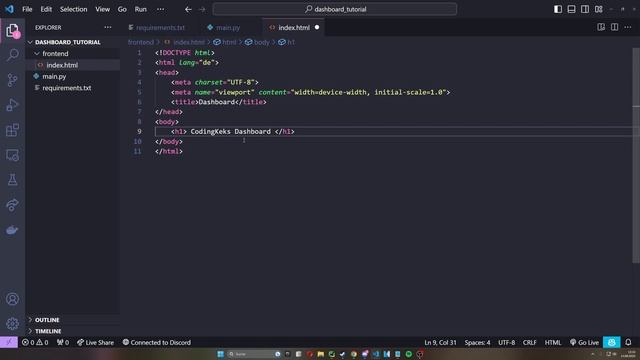This screenshot has width=640, height=360.
Task: Click the dashboard_tutorial command center search
Action: (x=335, y=9)
